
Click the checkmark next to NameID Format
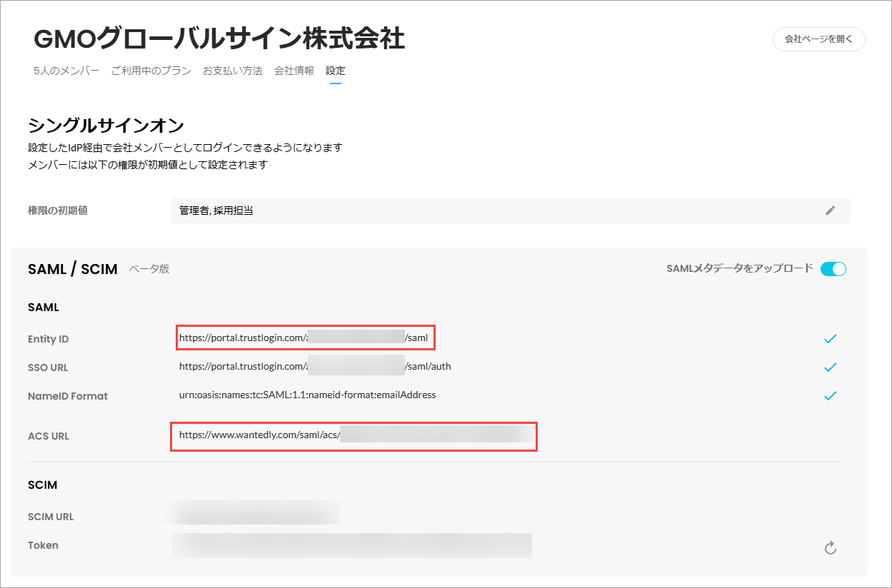point(830,396)
